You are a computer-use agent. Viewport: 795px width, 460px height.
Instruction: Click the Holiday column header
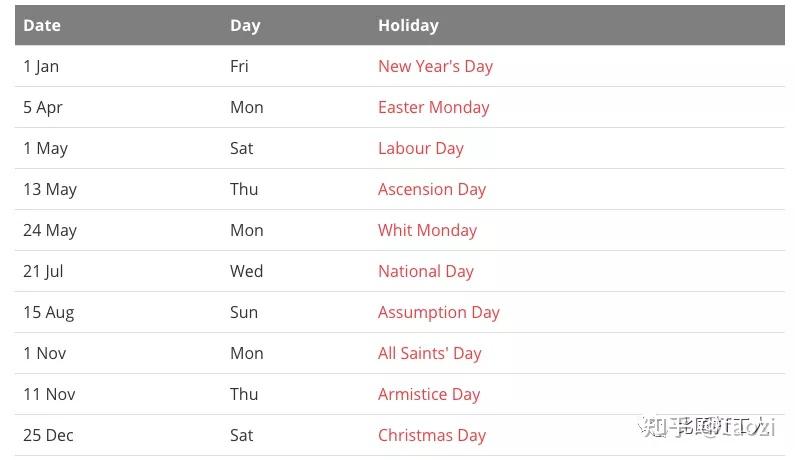coord(408,25)
